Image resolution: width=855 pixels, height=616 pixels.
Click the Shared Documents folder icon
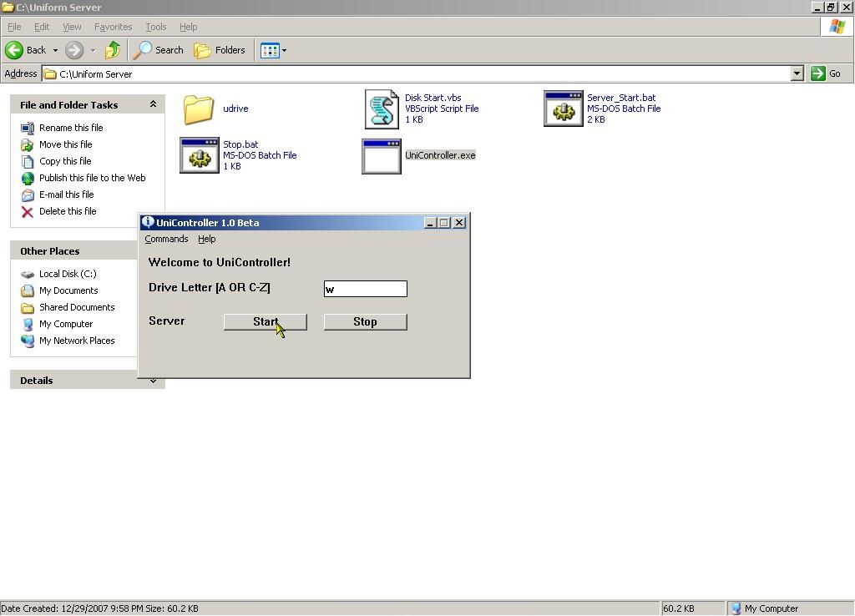click(28, 308)
